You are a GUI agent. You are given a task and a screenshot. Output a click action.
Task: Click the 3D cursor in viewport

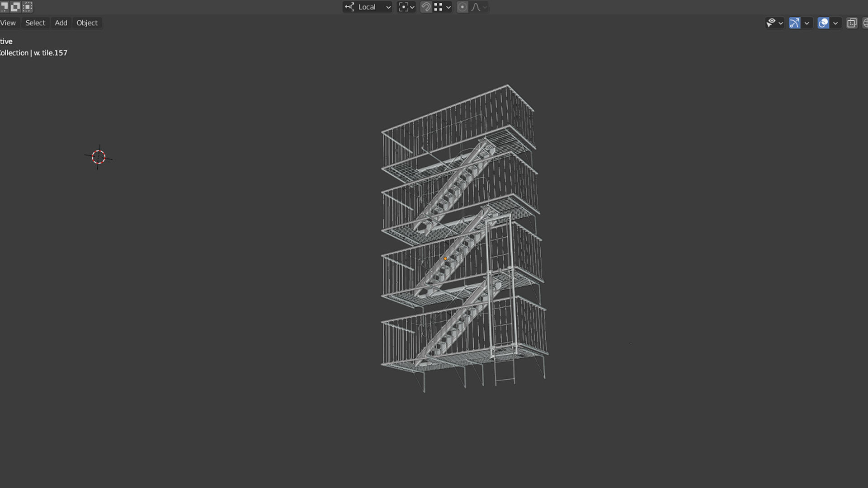(99, 157)
